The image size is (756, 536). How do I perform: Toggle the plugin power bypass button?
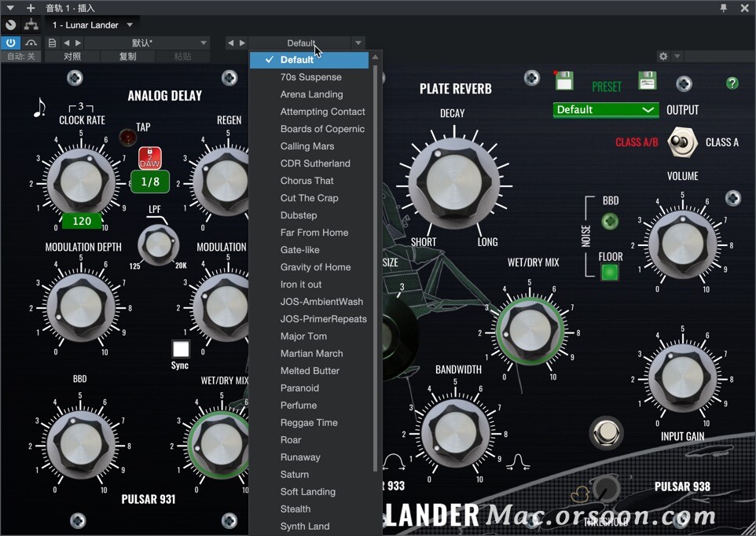(x=10, y=43)
